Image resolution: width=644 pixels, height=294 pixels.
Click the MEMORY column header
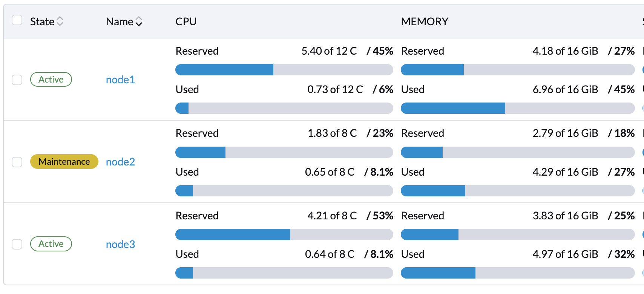click(425, 21)
